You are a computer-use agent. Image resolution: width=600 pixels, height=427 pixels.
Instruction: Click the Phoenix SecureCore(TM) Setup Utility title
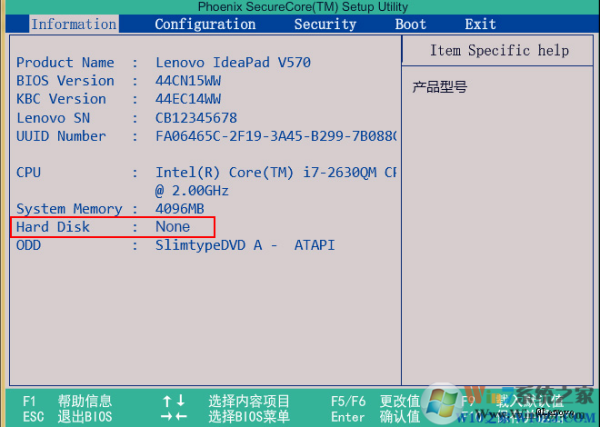point(303,7)
